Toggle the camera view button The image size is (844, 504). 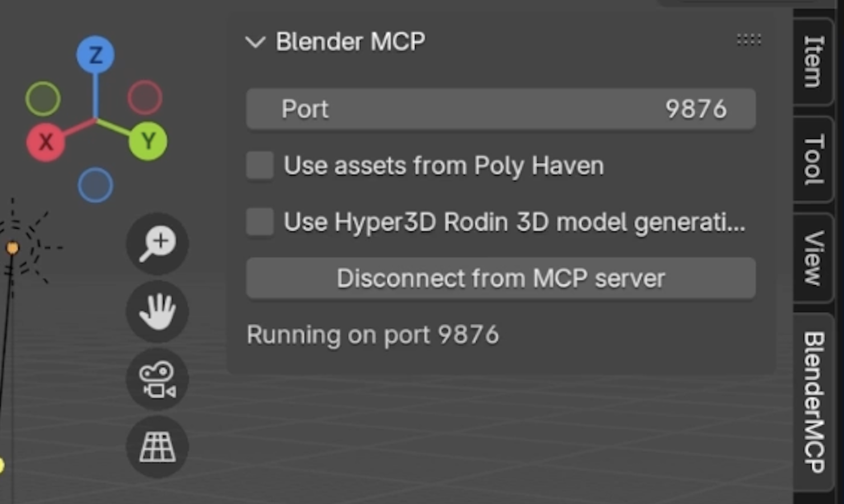coord(157,379)
